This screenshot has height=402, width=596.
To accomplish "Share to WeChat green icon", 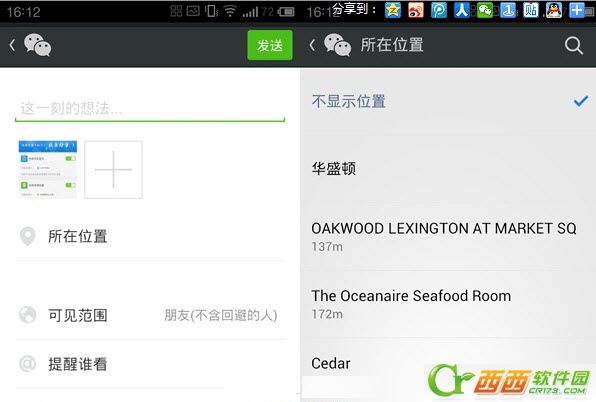I will click(x=485, y=10).
